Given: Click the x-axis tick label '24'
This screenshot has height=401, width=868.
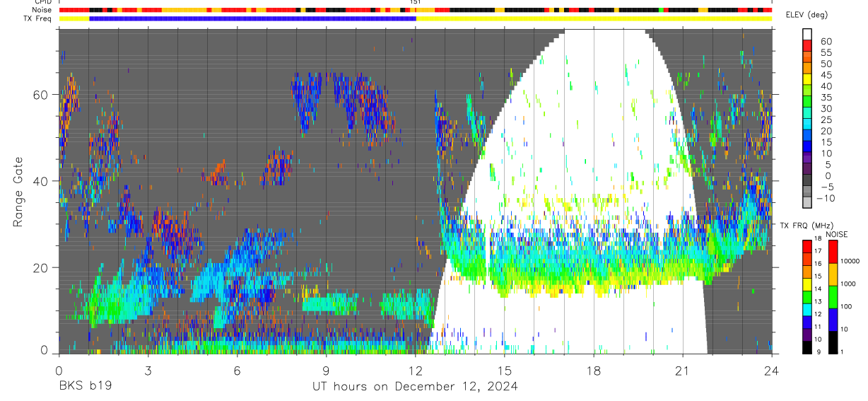Looking at the screenshot, I should (x=772, y=370).
